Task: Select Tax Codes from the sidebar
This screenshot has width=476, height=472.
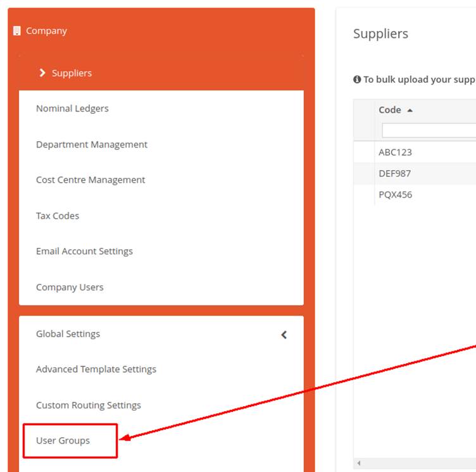Action: point(58,216)
